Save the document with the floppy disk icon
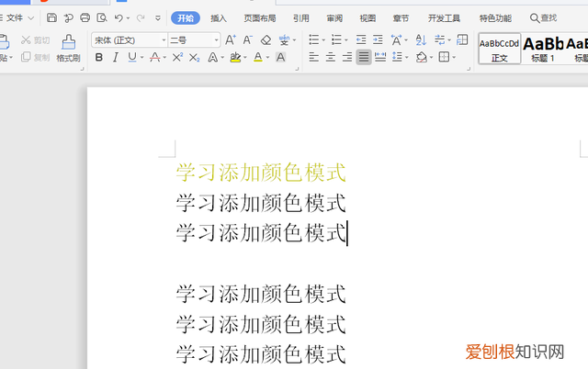The image size is (588, 369). click(x=51, y=17)
